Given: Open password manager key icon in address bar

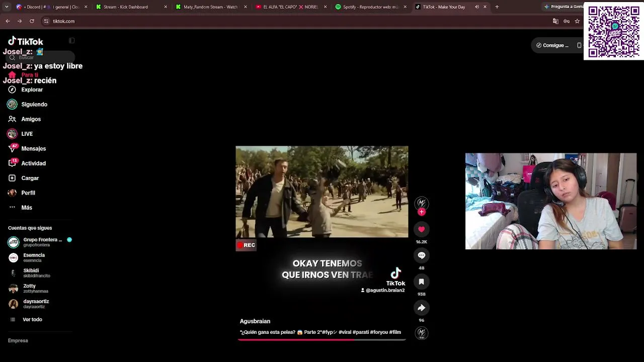Looking at the screenshot, I should [x=567, y=21].
